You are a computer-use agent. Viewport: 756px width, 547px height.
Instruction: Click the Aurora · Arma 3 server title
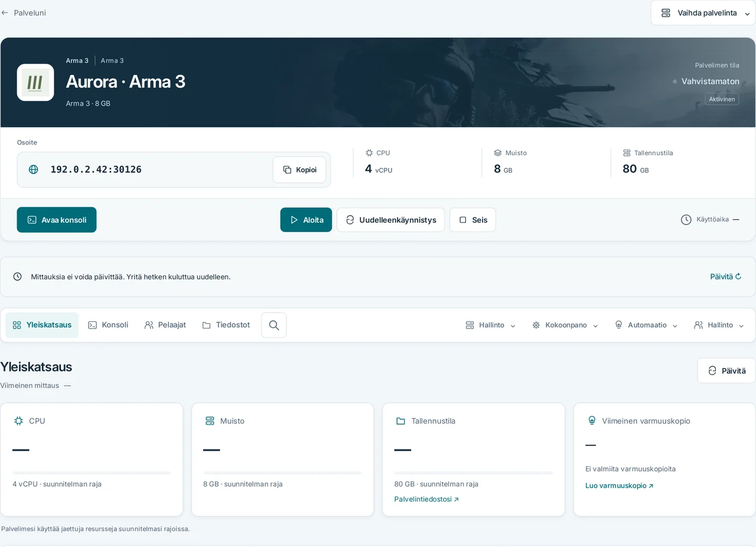[x=126, y=82]
